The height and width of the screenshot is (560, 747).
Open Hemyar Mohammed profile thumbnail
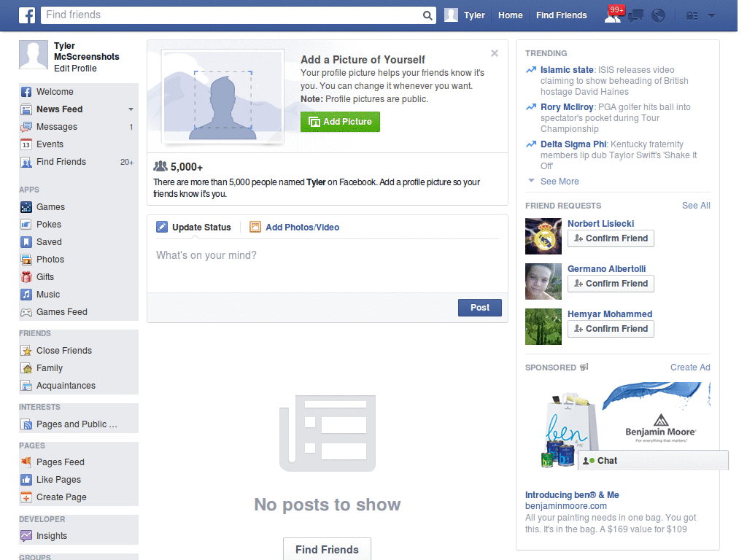point(543,327)
